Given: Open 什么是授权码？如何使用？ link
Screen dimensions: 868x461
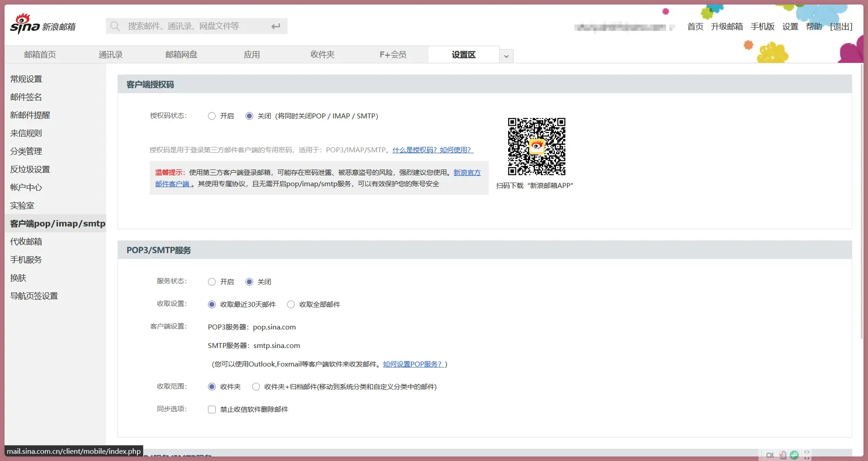Looking at the screenshot, I should (x=432, y=150).
